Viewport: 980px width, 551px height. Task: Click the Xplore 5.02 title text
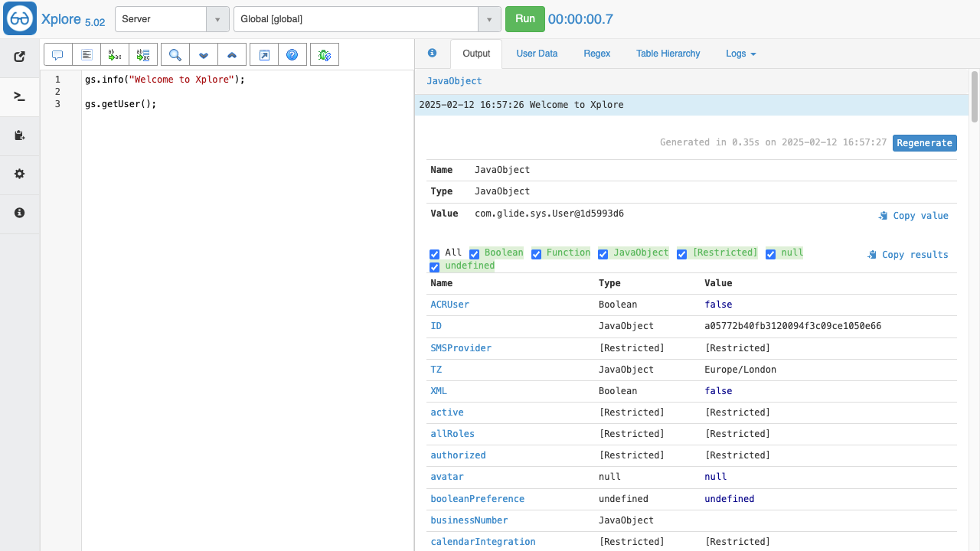point(73,20)
